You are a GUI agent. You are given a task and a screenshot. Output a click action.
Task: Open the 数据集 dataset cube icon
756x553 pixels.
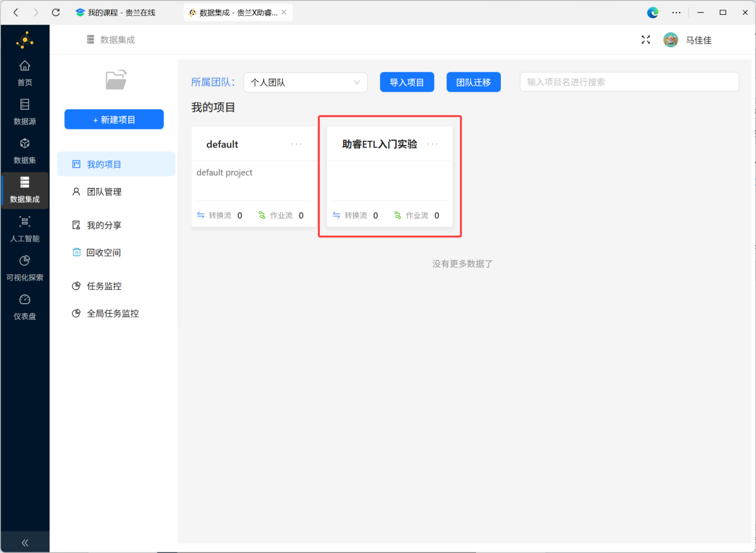24,143
